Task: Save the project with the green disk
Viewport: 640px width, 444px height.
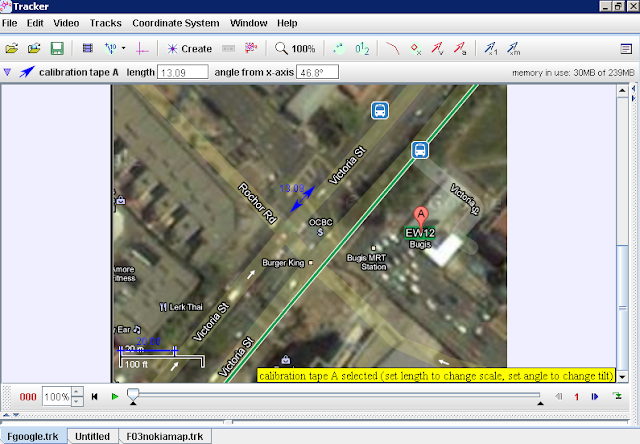Action: 57,49
